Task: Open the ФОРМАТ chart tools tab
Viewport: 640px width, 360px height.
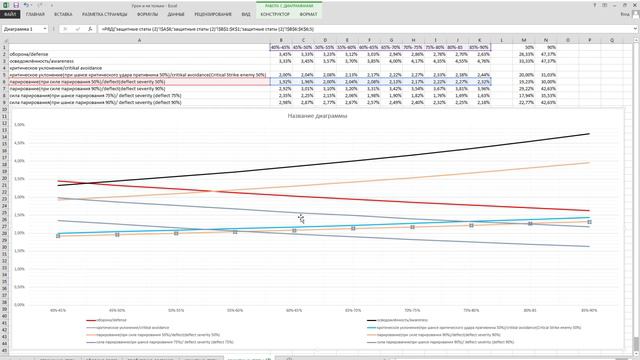Action: point(308,14)
